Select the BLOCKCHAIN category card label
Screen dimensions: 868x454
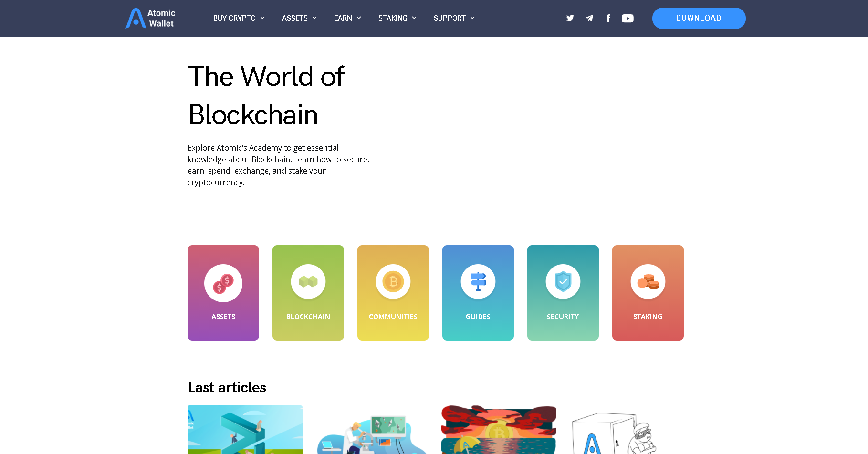pyautogui.click(x=308, y=317)
